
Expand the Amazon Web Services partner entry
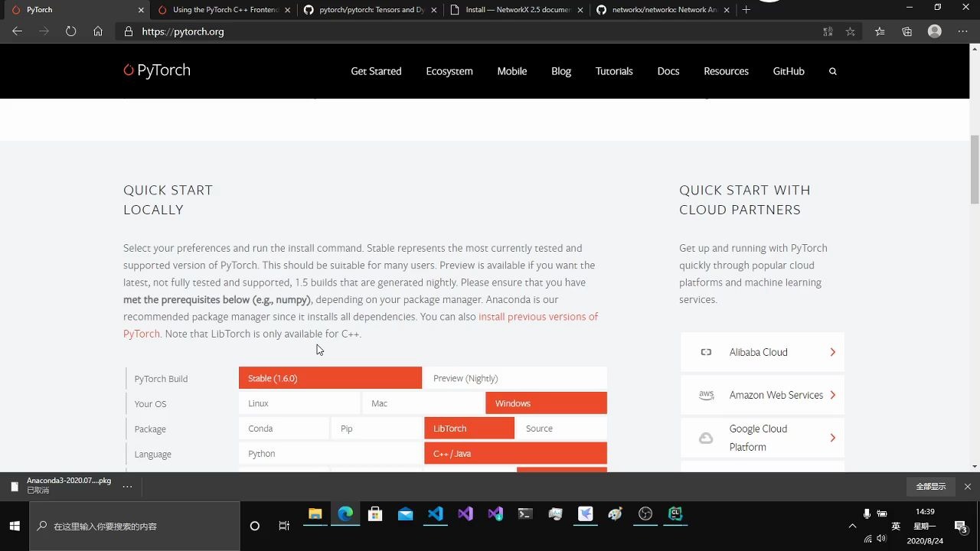763,395
